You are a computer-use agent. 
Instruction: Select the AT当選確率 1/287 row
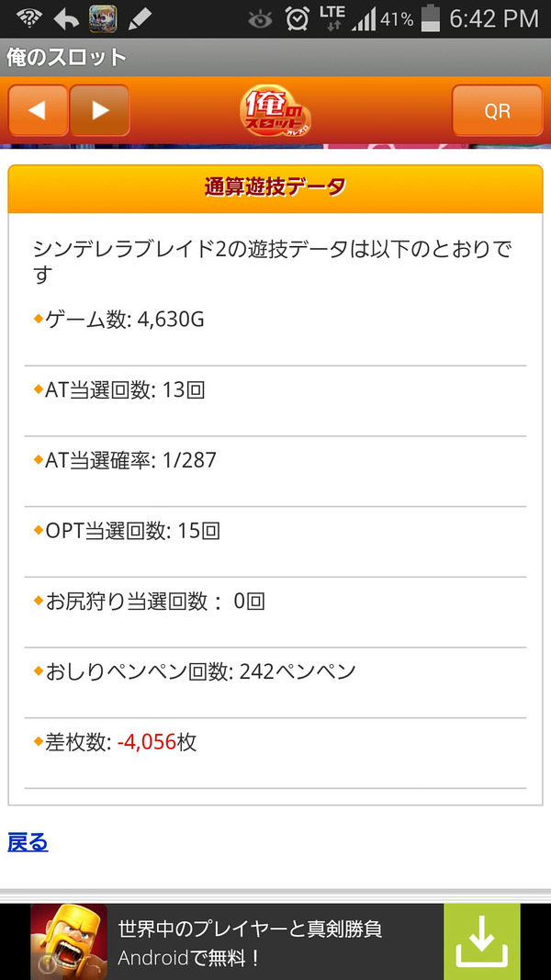point(275,471)
